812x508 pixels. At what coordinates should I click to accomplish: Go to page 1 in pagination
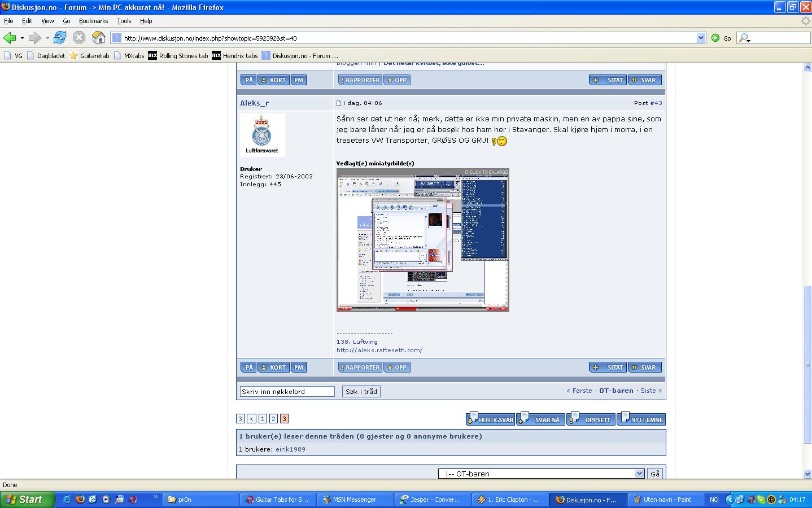click(x=263, y=419)
